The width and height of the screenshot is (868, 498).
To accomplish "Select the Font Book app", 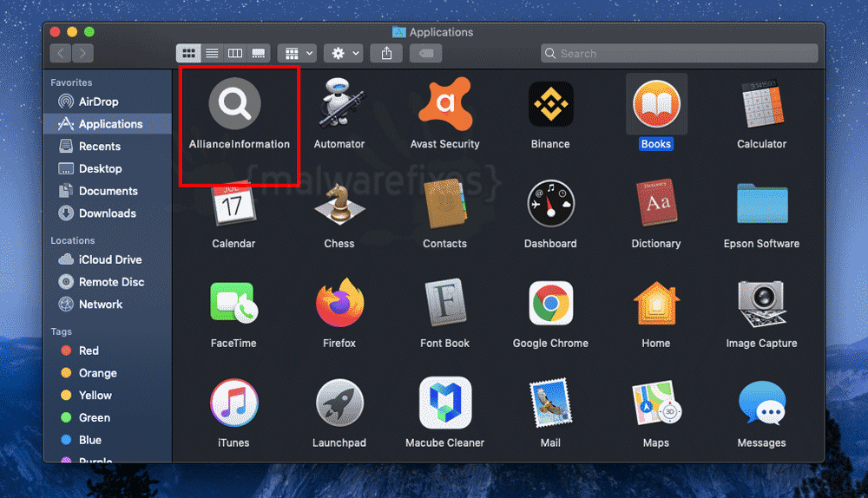I will (x=445, y=304).
